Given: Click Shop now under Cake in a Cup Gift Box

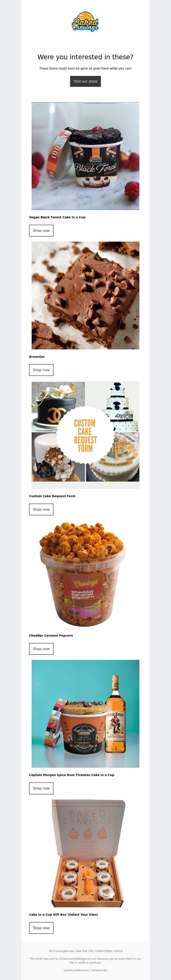Looking at the screenshot, I should (x=41, y=928).
